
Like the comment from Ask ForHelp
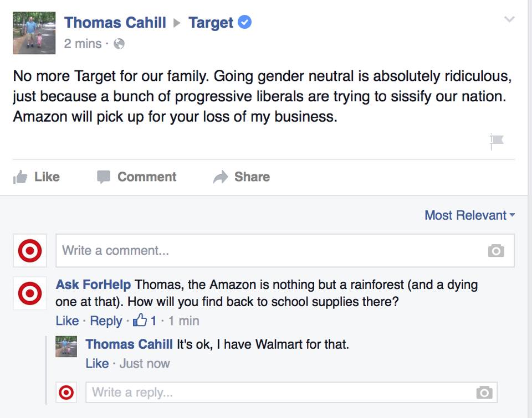coord(66,321)
